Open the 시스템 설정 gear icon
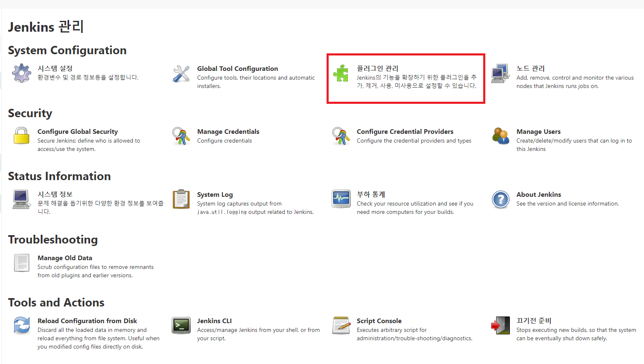The height and width of the screenshot is (364, 644). pos(22,73)
